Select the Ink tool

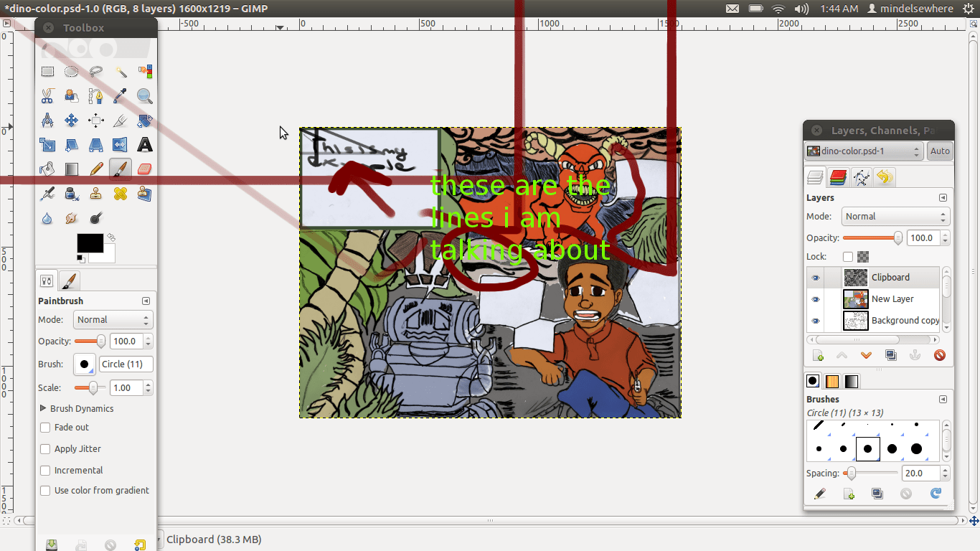[x=72, y=194]
